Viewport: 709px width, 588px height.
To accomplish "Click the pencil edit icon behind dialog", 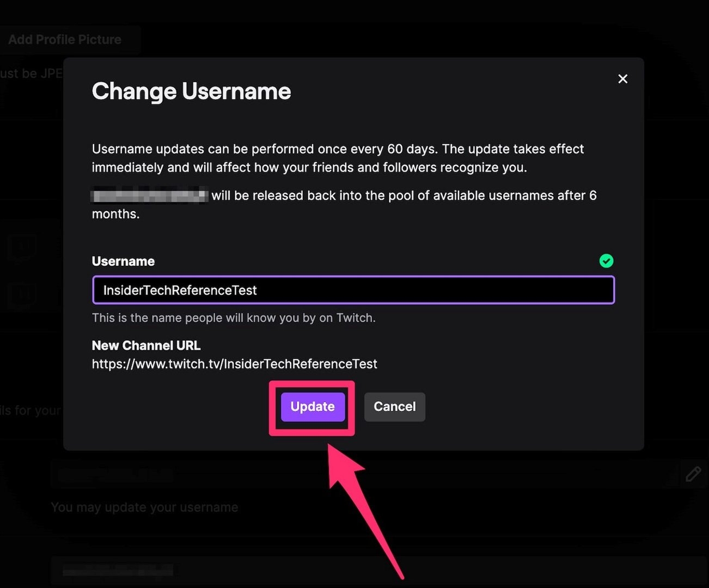I will (x=693, y=474).
